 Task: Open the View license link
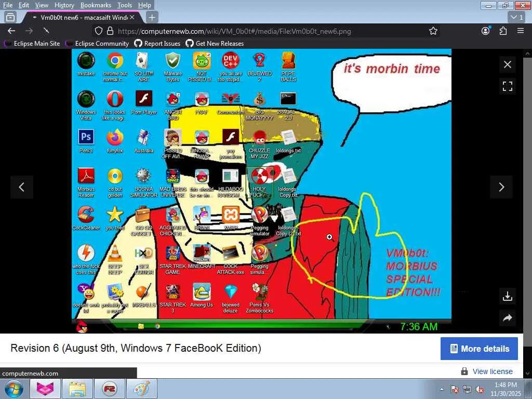(x=493, y=371)
